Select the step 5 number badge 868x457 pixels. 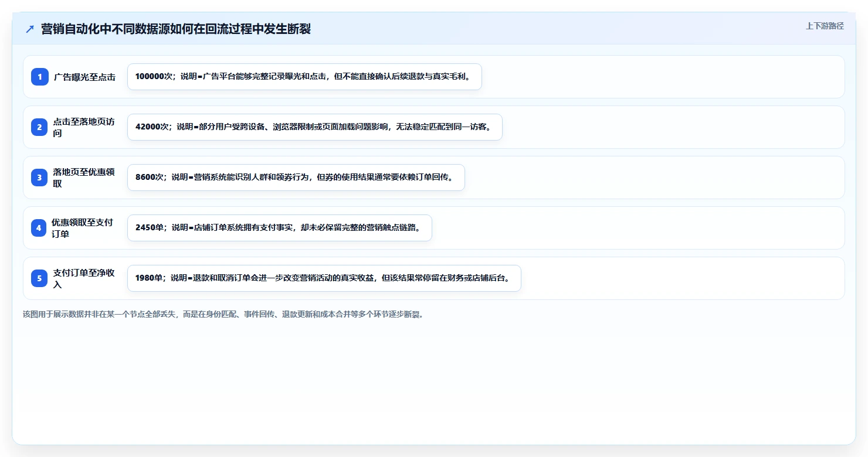coord(40,278)
